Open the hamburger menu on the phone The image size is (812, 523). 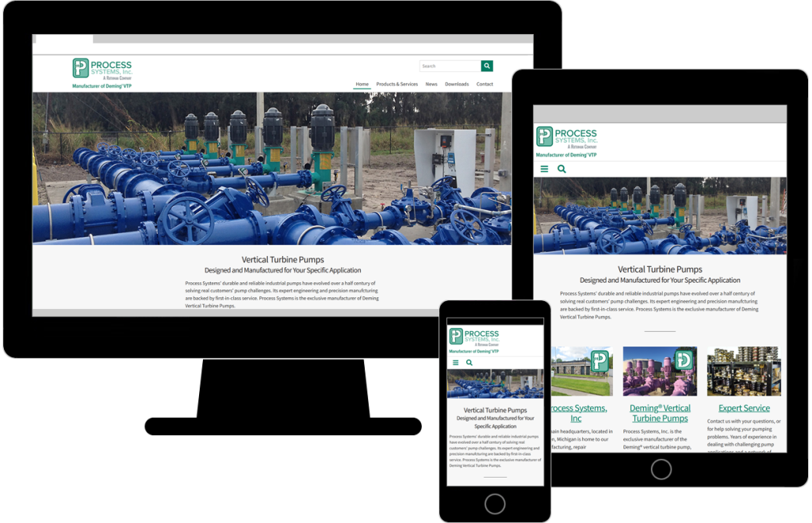[456, 363]
